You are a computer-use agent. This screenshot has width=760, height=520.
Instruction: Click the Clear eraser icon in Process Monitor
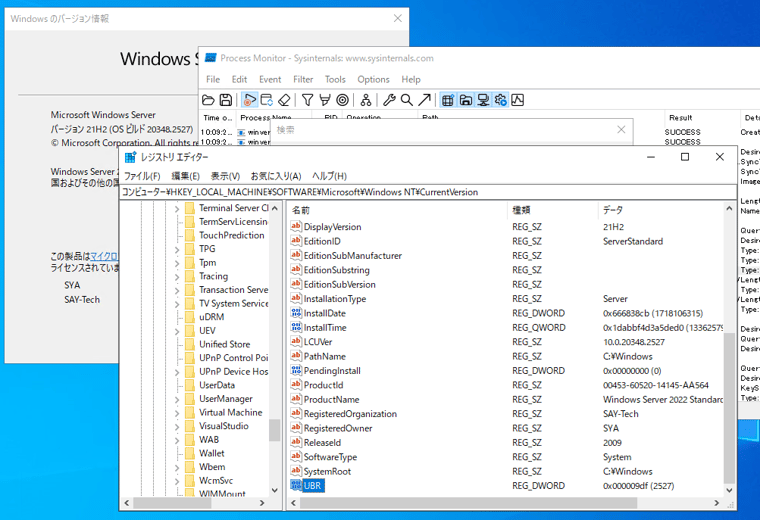284,100
